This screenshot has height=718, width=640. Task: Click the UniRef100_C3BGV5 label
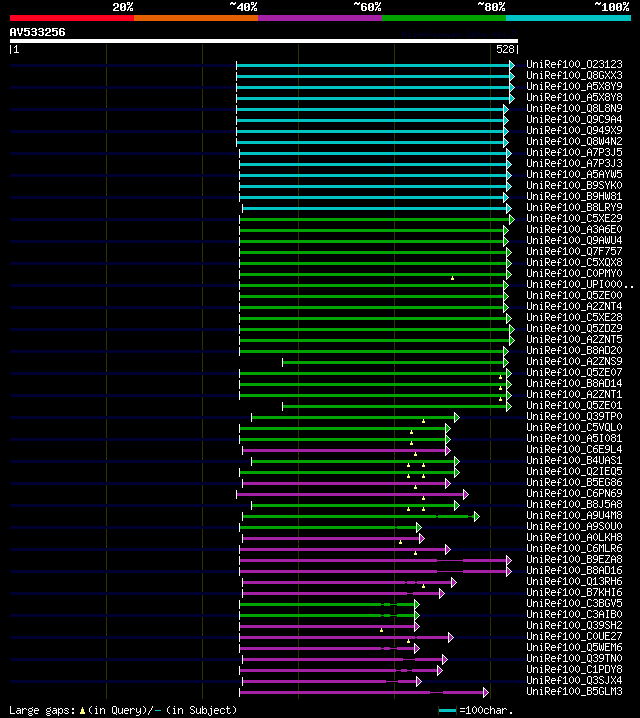click(x=574, y=603)
